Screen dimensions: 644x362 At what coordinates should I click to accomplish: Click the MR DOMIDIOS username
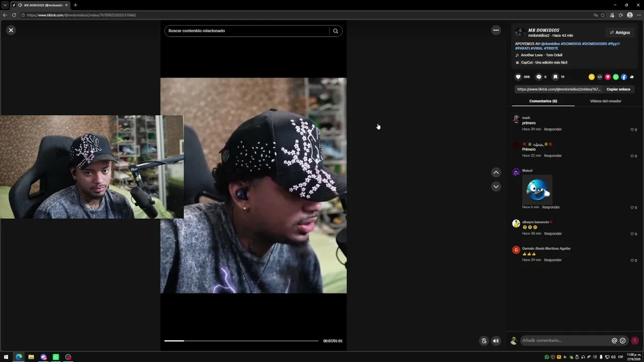click(x=544, y=30)
